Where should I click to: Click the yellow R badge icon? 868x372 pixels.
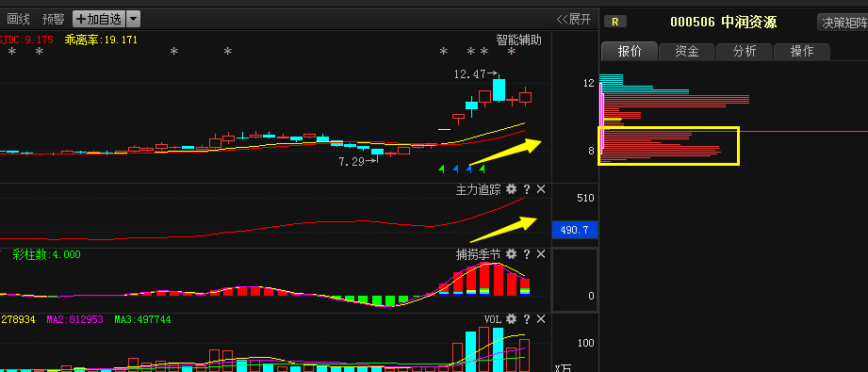point(615,22)
